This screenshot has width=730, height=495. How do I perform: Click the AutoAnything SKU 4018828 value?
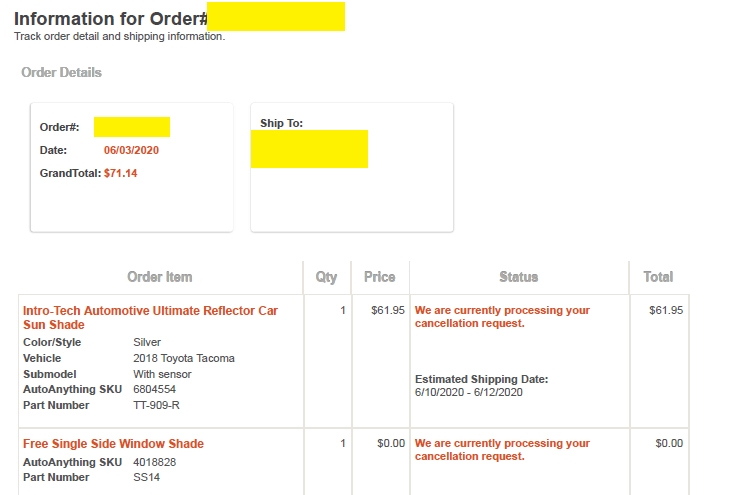tap(154, 462)
